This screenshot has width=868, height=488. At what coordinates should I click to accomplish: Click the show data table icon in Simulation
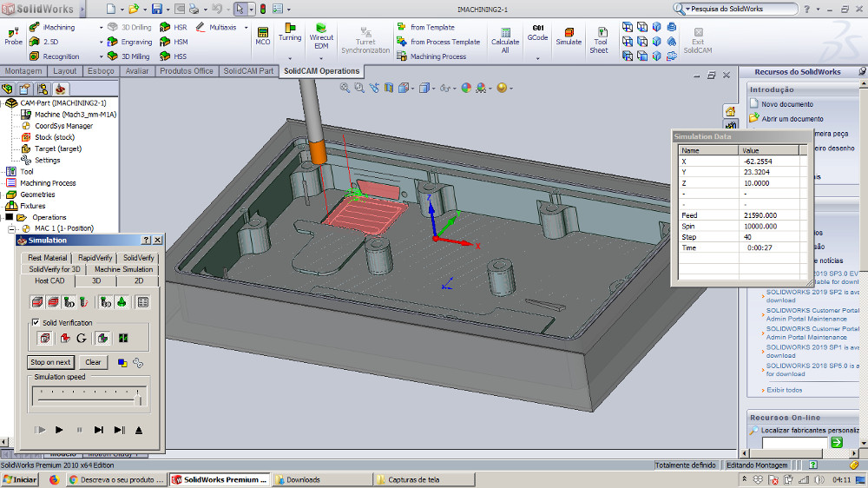(143, 302)
